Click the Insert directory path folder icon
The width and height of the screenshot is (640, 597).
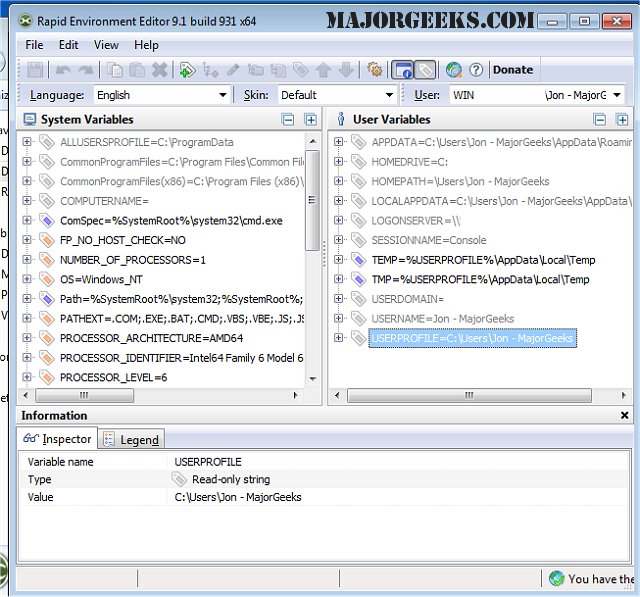[x=256, y=70]
